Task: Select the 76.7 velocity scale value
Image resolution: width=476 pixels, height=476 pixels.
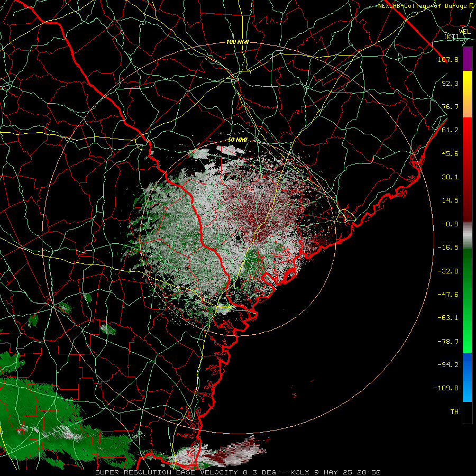Action: pos(450,106)
